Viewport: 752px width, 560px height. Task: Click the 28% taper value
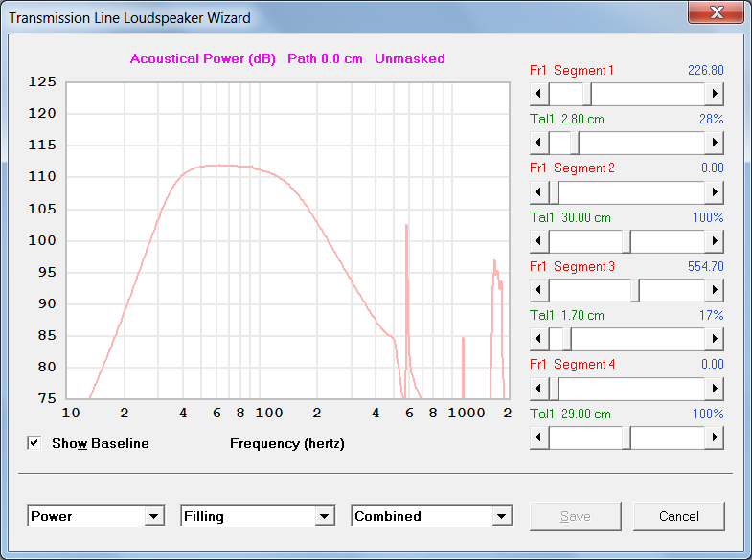tap(711, 119)
